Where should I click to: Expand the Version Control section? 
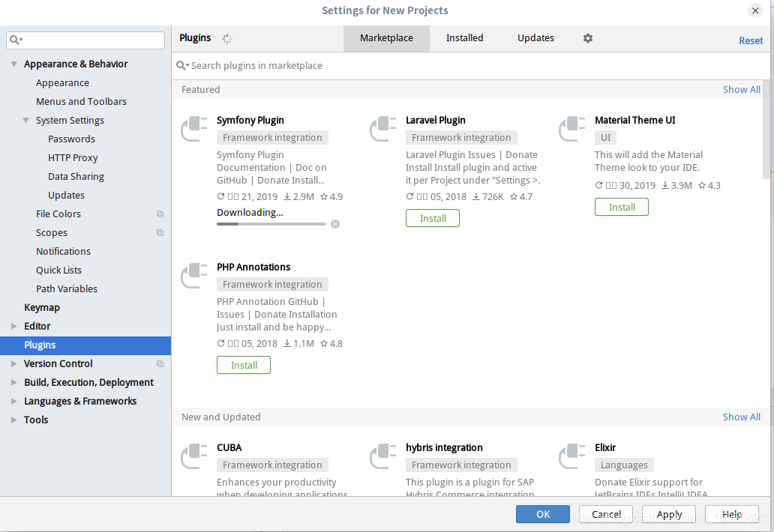click(13, 364)
